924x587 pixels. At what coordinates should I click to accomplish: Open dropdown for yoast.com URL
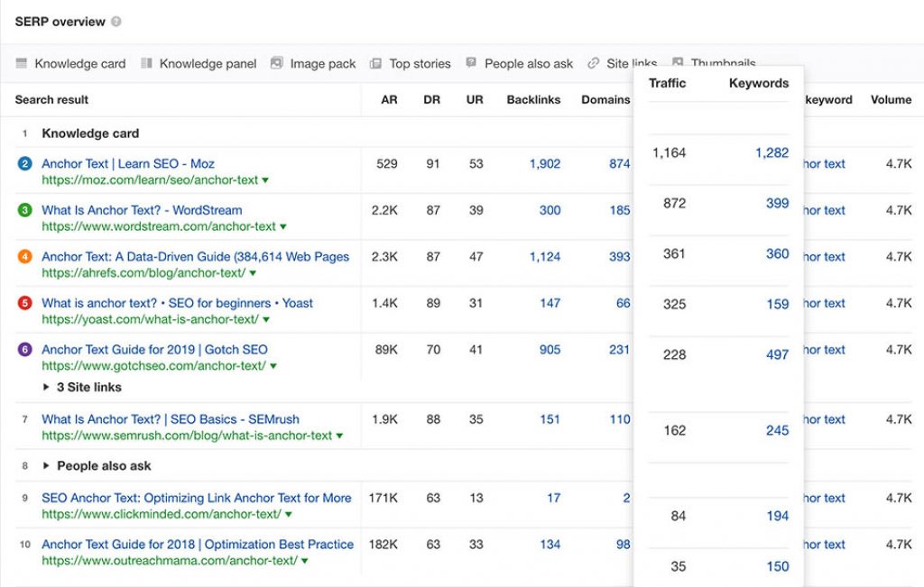click(266, 320)
